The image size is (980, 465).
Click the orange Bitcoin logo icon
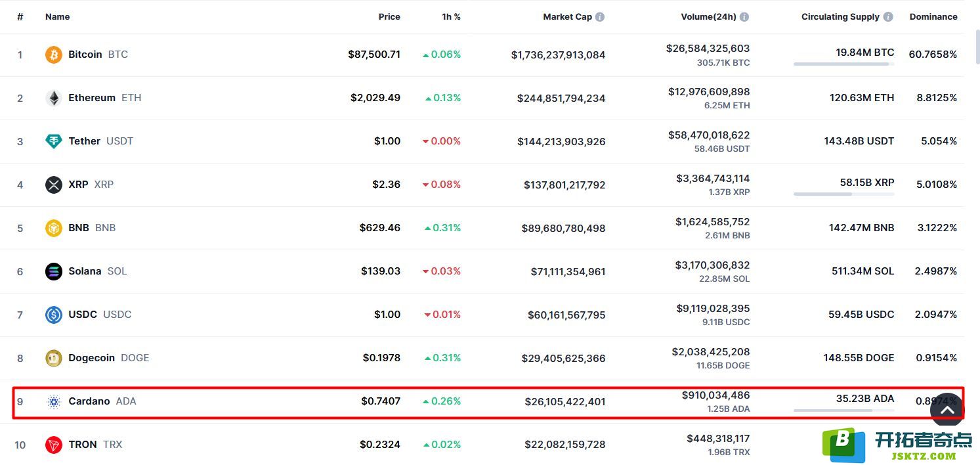[x=54, y=55]
